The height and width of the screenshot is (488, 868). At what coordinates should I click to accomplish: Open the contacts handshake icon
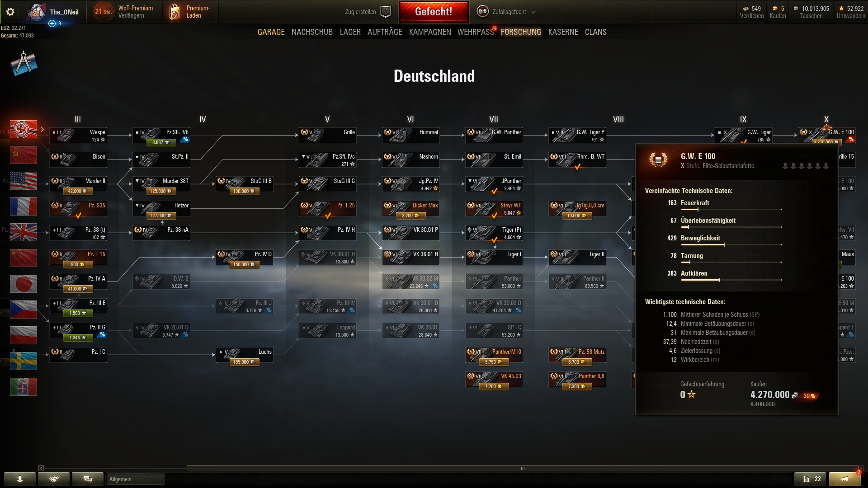tap(54, 479)
